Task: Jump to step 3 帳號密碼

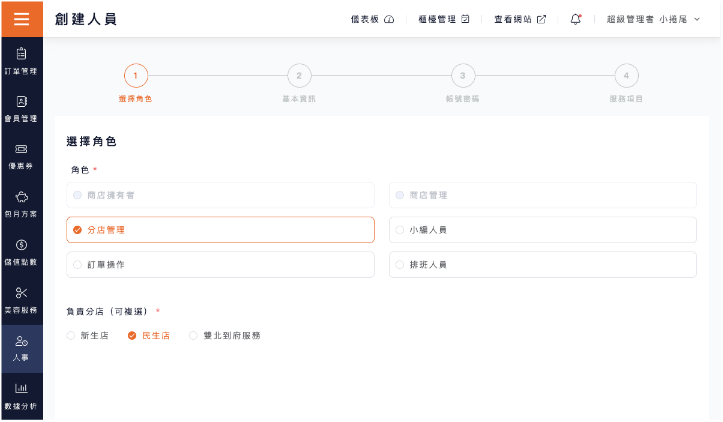Action: point(462,83)
